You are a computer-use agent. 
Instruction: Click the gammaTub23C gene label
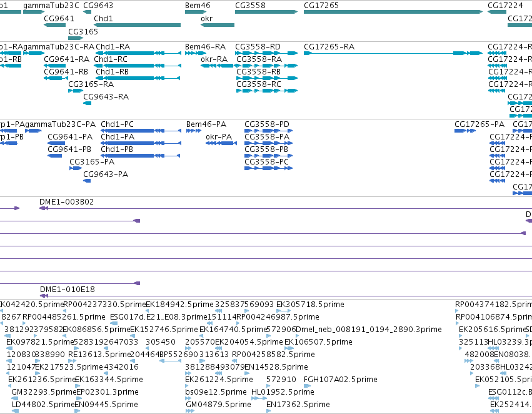(51, 6)
